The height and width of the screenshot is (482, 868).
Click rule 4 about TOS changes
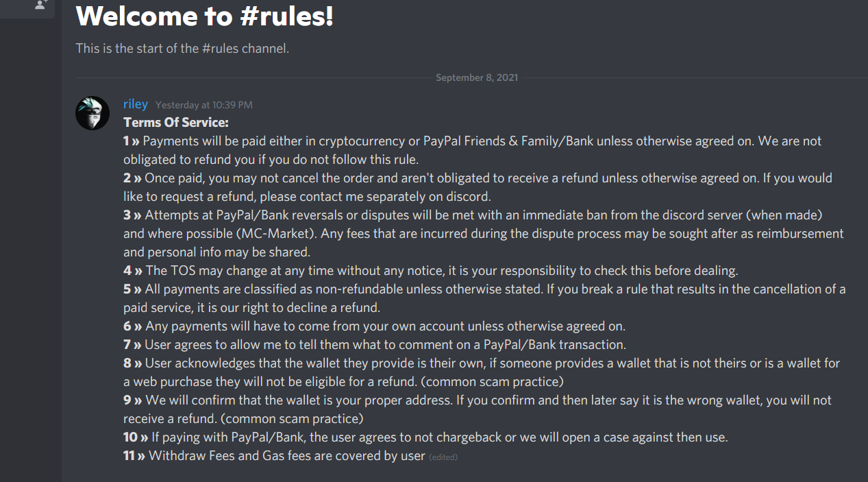(431, 271)
